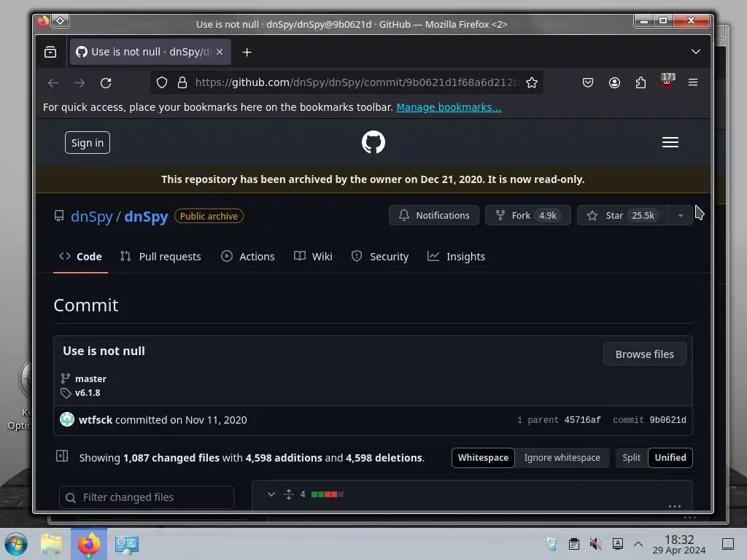This screenshot has height=560, width=747.
Task: Open the clipboard tray icon
Action: [574, 544]
